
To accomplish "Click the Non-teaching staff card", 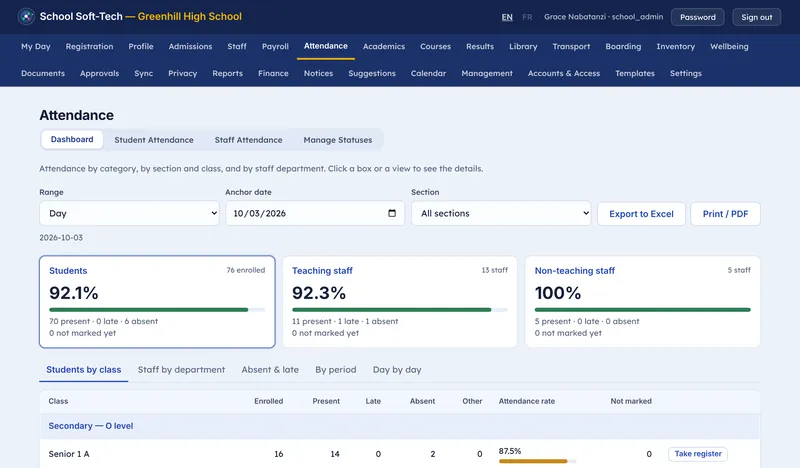I will [642, 302].
